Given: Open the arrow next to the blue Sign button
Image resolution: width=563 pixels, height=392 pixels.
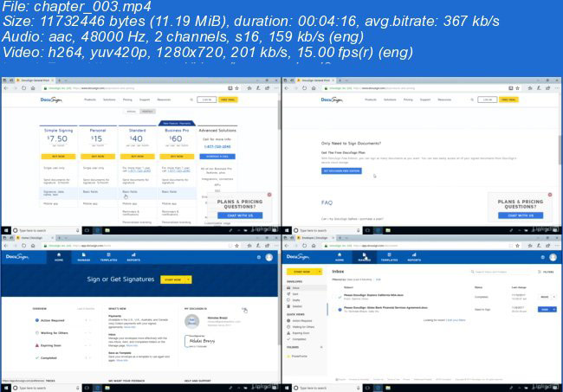Looking at the screenshot, I should [554, 309].
